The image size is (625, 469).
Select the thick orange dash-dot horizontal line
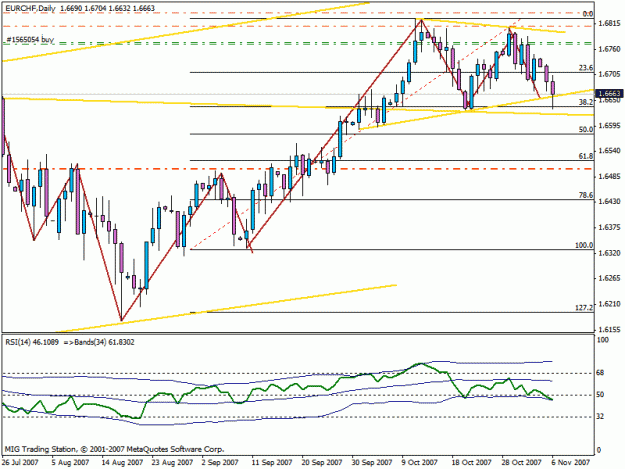[299, 169]
